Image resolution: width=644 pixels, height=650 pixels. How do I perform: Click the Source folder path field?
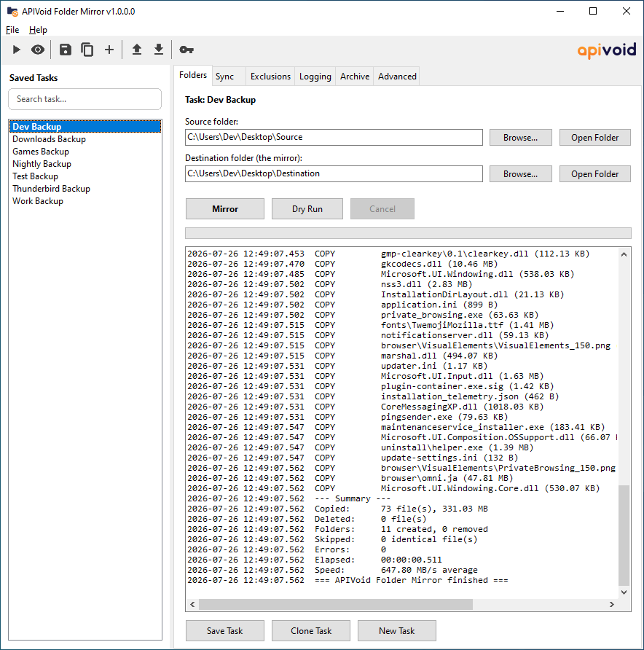click(x=334, y=137)
